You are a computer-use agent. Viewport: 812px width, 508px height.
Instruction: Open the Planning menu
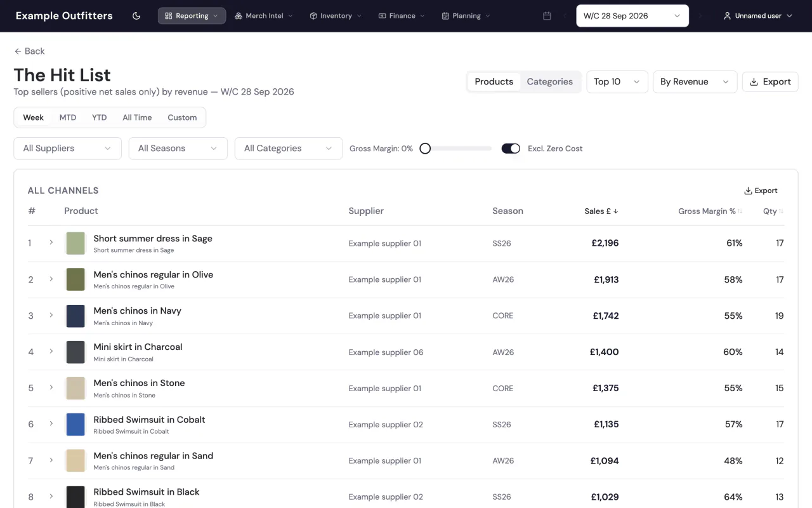pyautogui.click(x=466, y=16)
